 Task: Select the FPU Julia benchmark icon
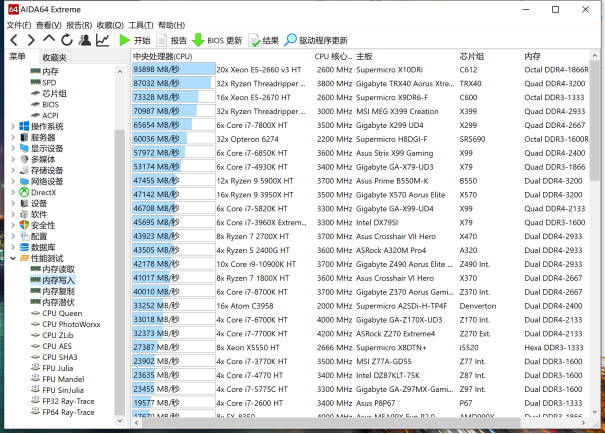pyautogui.click(x=35, y=368)
